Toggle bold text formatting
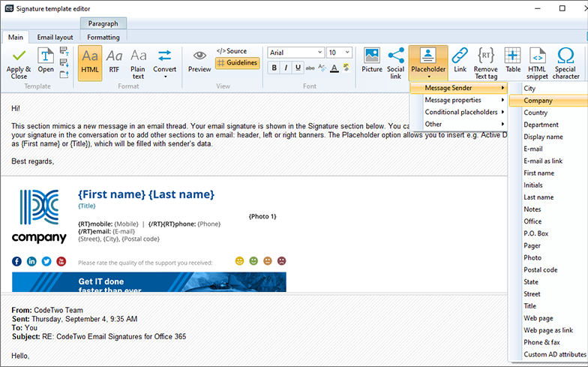This screenshot has height=367, width=588. click(274, 68)
